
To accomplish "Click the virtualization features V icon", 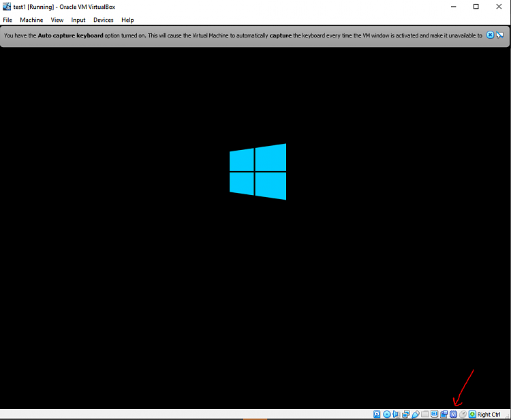I will 453,414.
